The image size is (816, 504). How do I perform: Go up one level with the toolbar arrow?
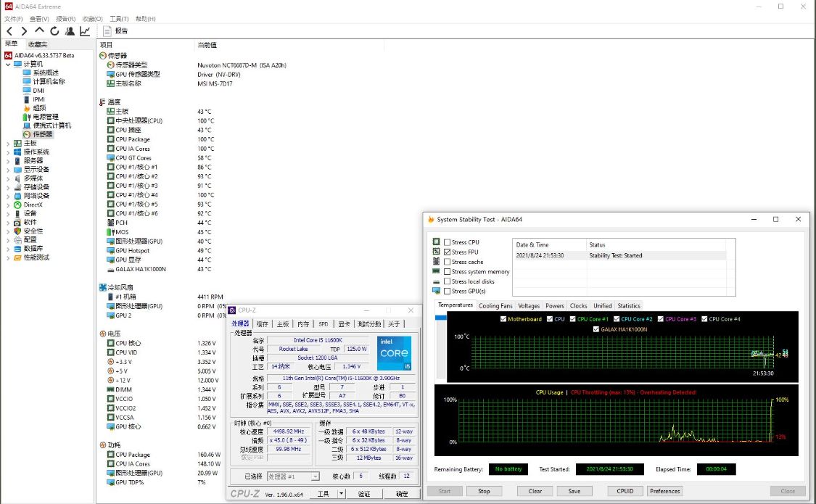pos(39,31)
